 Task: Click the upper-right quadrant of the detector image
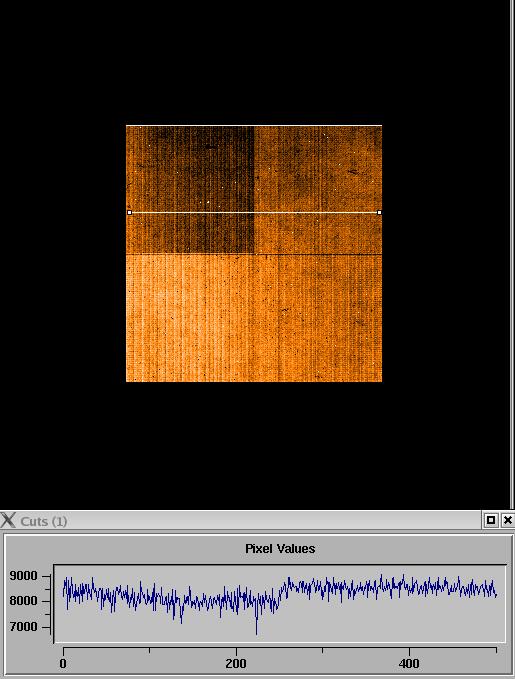tap(318, 189)
